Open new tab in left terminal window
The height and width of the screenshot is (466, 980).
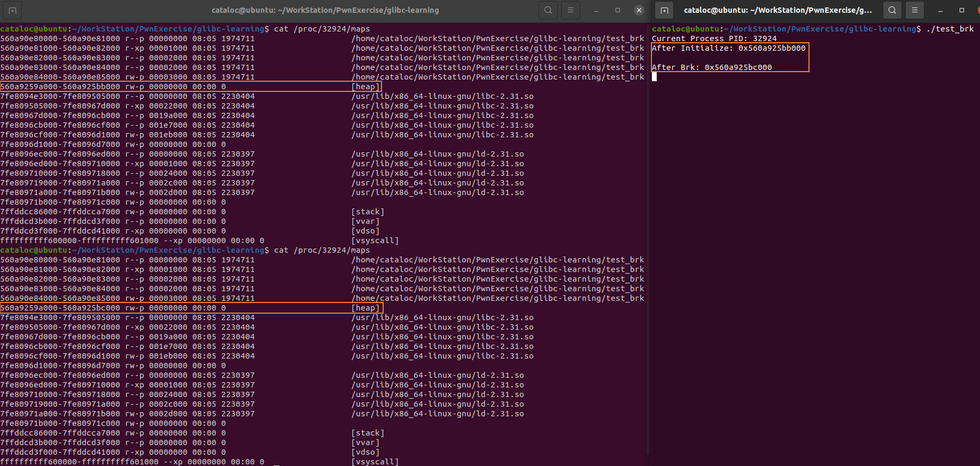point(12,10)
